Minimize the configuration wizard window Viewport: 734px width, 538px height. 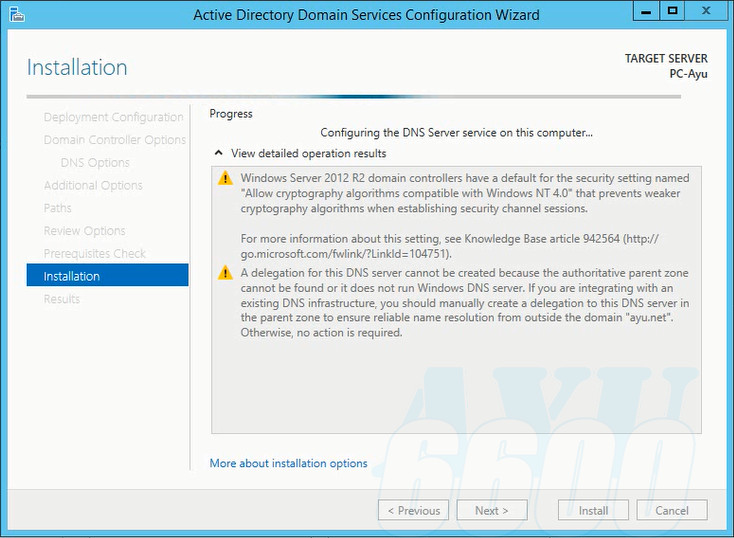point(644,10)
